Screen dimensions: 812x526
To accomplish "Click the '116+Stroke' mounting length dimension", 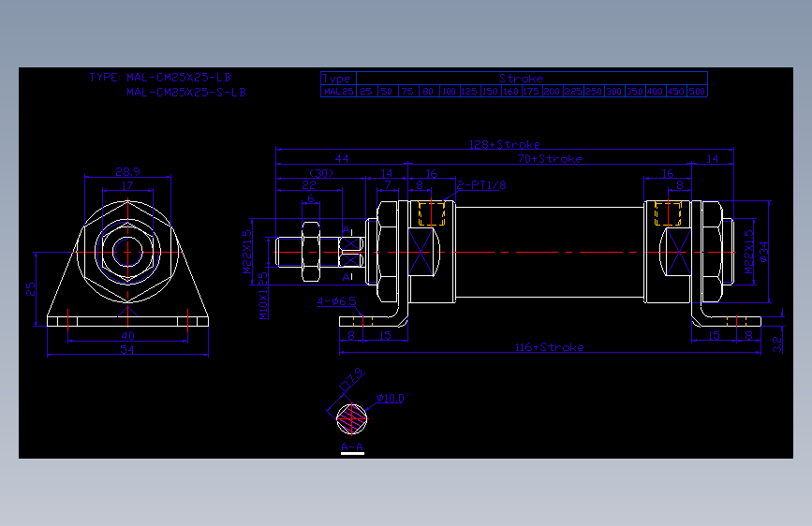I will pos(550,347).
